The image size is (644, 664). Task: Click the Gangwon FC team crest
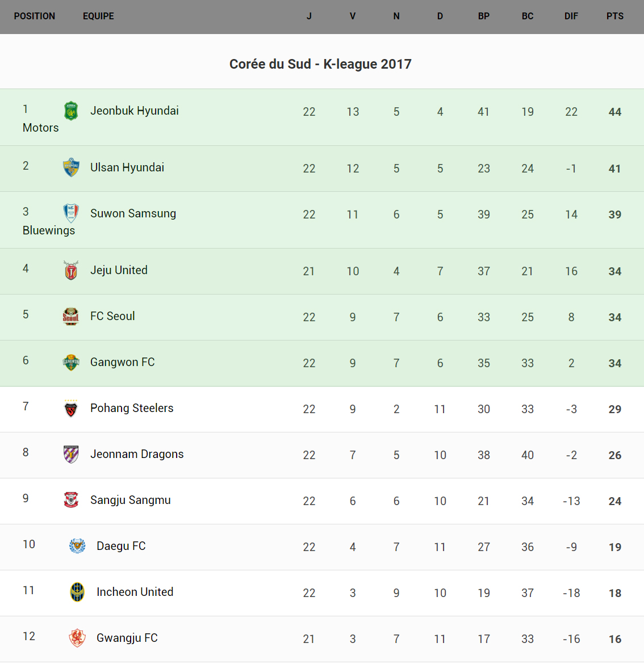[x=71, y=362]
